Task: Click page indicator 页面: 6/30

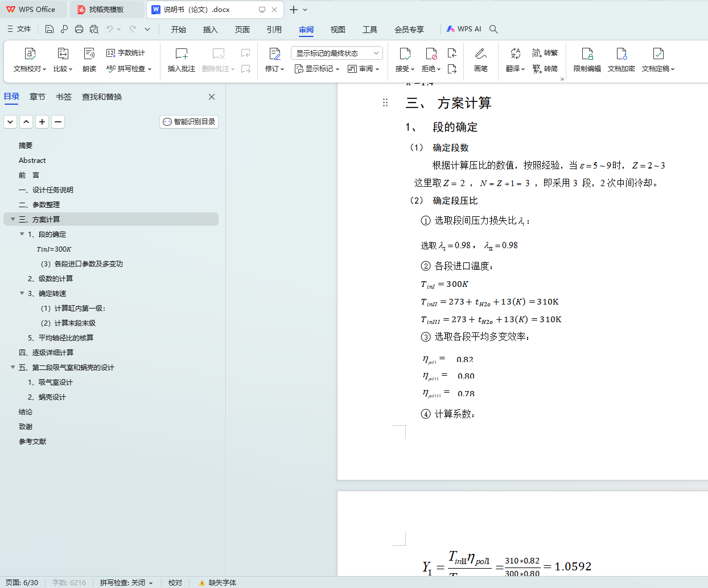Action: coord(22,583)
